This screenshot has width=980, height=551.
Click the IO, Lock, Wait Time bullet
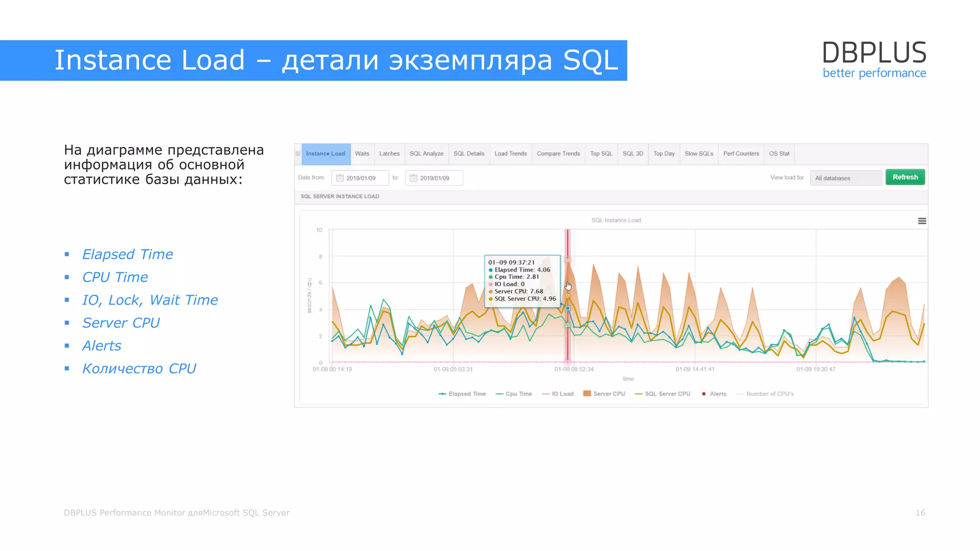point(150,300)
